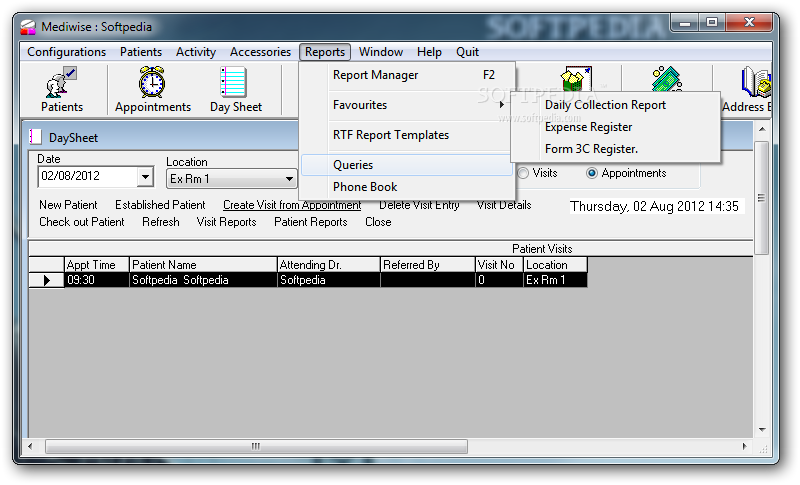Click the Quit menu
800x485 pixels.
coord(467,52)
